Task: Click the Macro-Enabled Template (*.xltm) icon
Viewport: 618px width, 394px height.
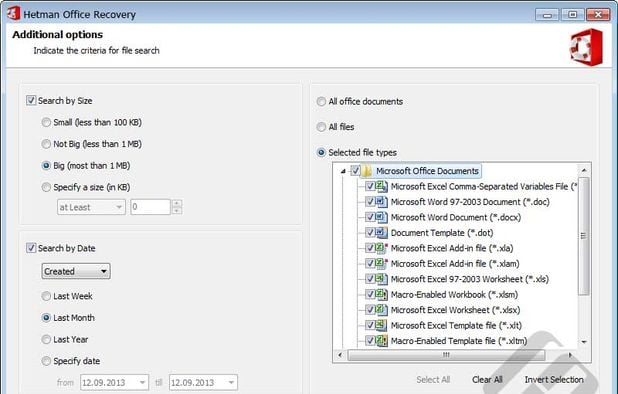Action: (381, 341)
